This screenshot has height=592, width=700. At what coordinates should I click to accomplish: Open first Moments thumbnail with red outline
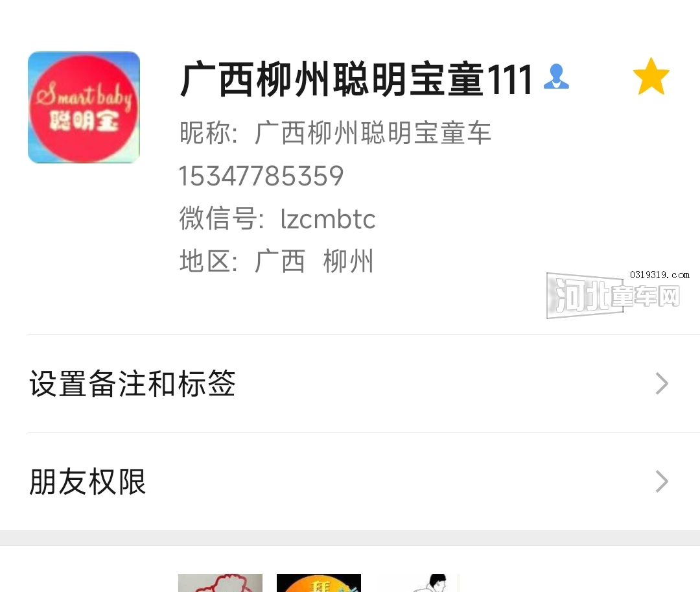coord(220,583)
